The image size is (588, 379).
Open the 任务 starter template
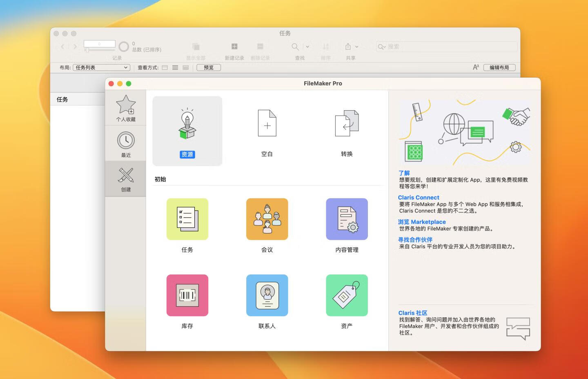[x=187, y=225]
